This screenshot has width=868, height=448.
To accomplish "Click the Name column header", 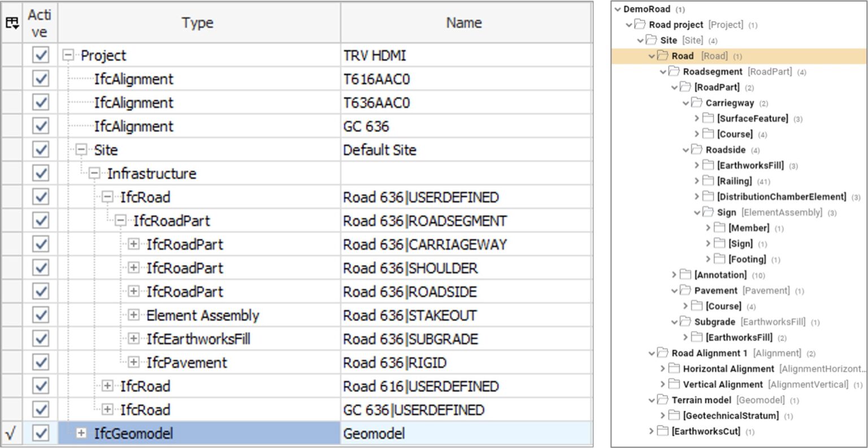I will pos(462,23).
